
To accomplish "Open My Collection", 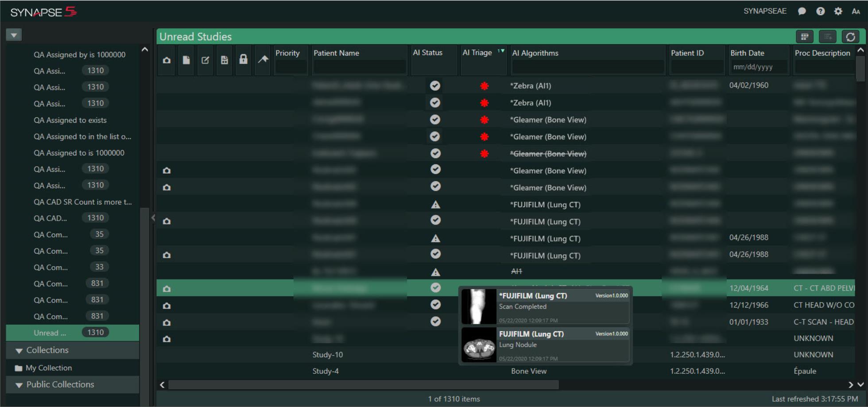I will pos(49,368).
